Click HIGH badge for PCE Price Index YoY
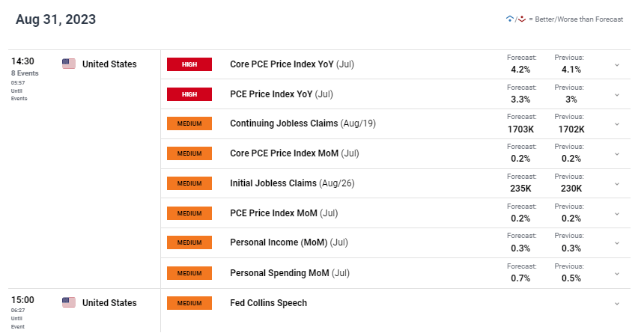This screenshot has height=336, width=644. click(189, 94)
